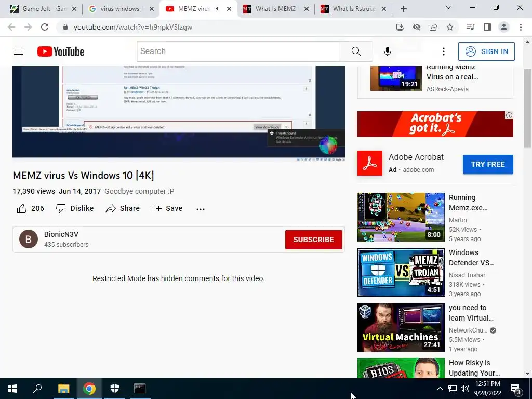View ad info icon on Acrobat banner
Viewport: 532px width, 399px height.
click(509, 115)
